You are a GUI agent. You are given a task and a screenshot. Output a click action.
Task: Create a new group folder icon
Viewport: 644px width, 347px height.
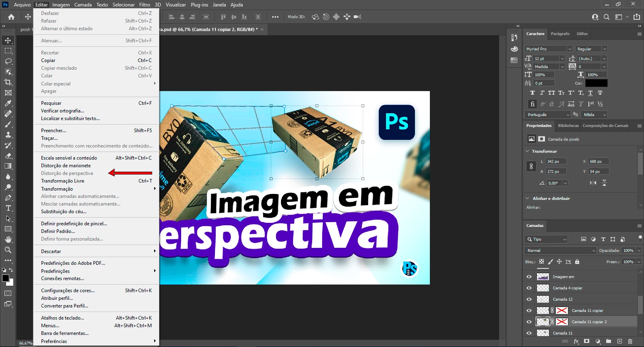click(609, 341)
